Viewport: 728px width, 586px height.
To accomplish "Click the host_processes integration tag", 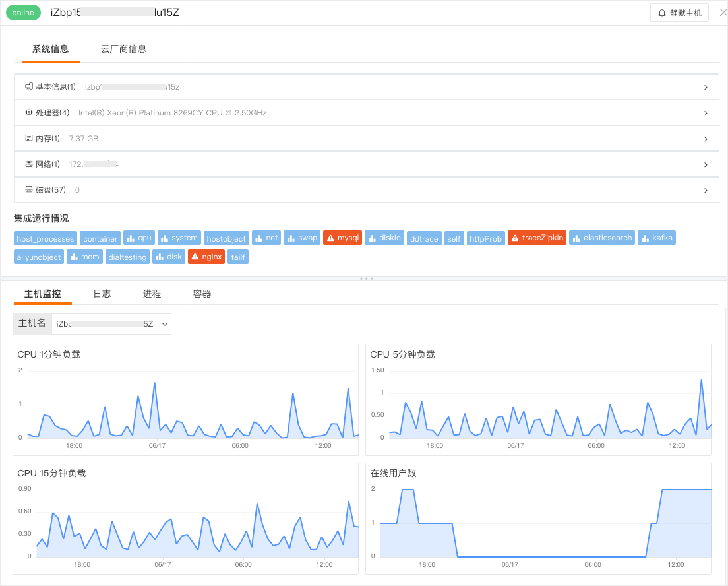I will click(45, 238).
